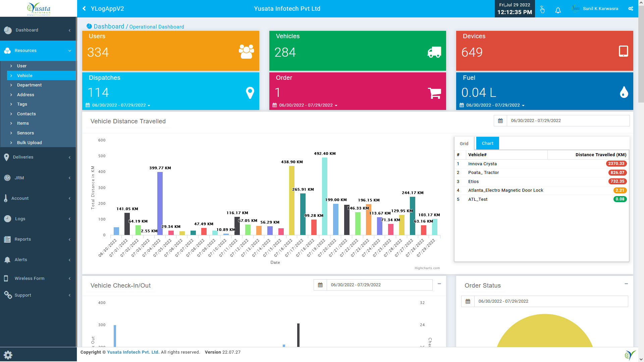
Task: Click the Wireless Form phone icon
Action: [6, 279]
